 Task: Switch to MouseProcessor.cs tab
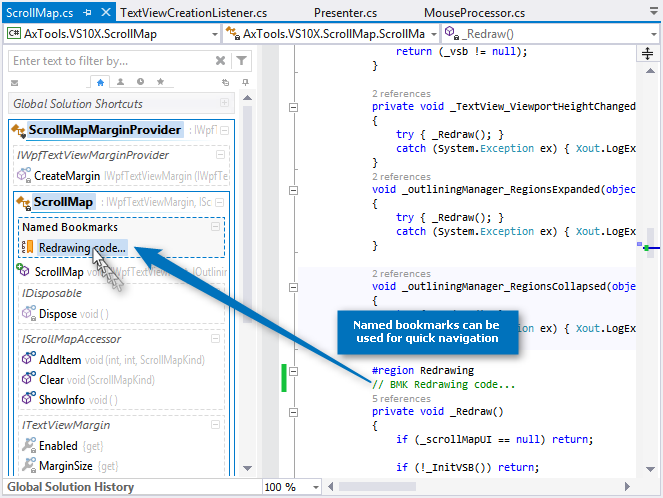474,13
